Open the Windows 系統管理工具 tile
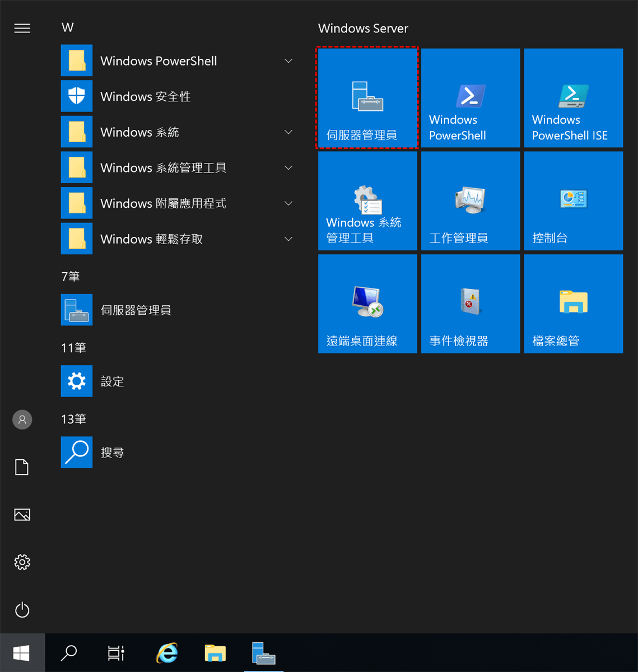The image size is (638, 672). pyautogui.click(x=367, y=201)
